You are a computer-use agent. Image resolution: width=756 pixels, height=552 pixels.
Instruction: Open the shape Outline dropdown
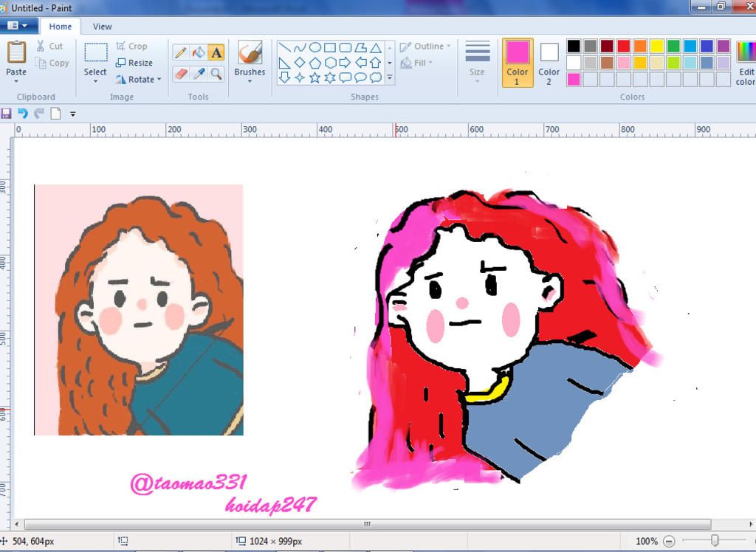pyautogui.click(x=425, y=46)
